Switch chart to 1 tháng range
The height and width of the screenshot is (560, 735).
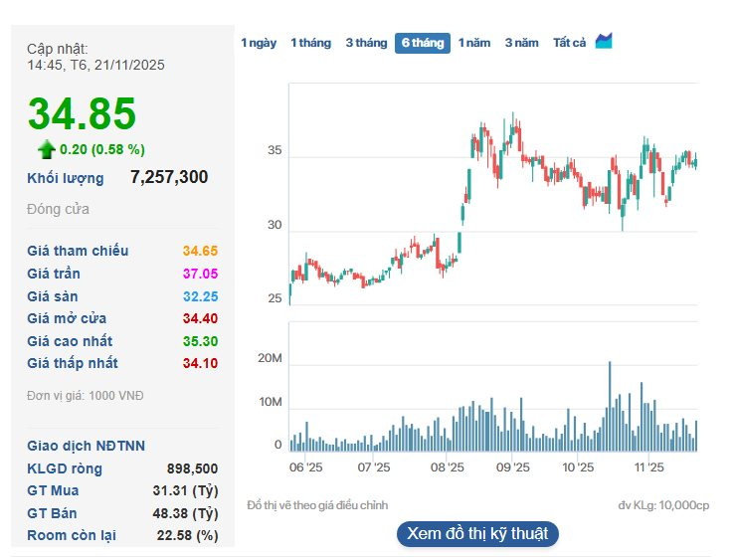(310, 43)
